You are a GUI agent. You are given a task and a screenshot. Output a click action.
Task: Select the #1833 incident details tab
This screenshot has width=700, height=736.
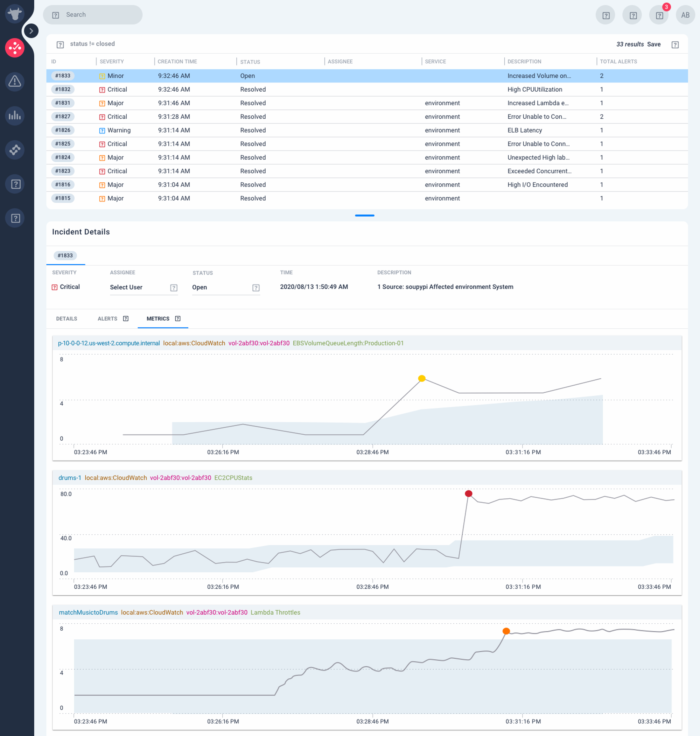[x=65, y=255]
